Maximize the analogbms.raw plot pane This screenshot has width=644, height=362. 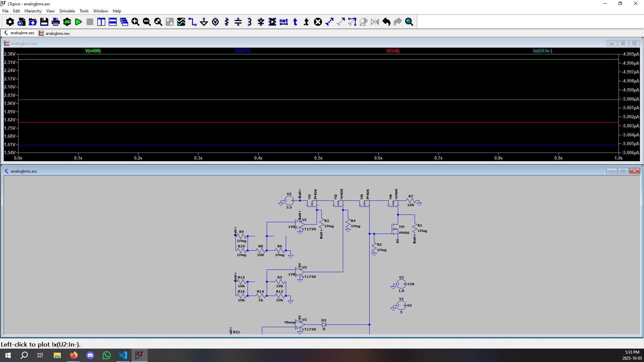[x=623, y=43]
